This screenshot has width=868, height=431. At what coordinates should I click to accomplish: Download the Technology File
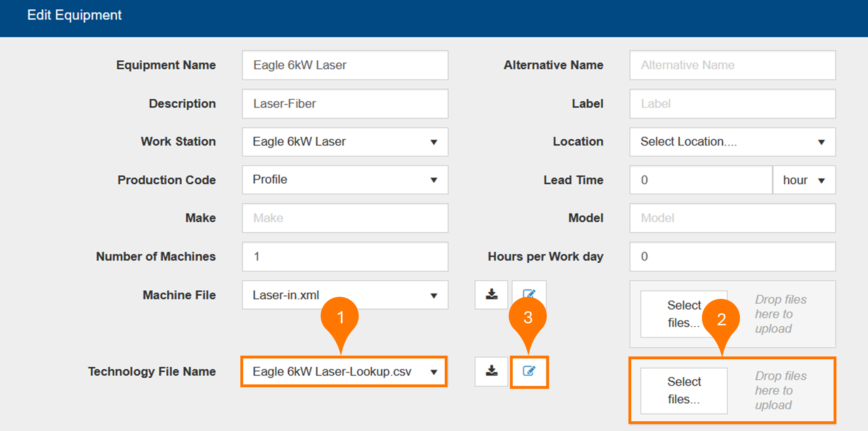tap(491, 371)
